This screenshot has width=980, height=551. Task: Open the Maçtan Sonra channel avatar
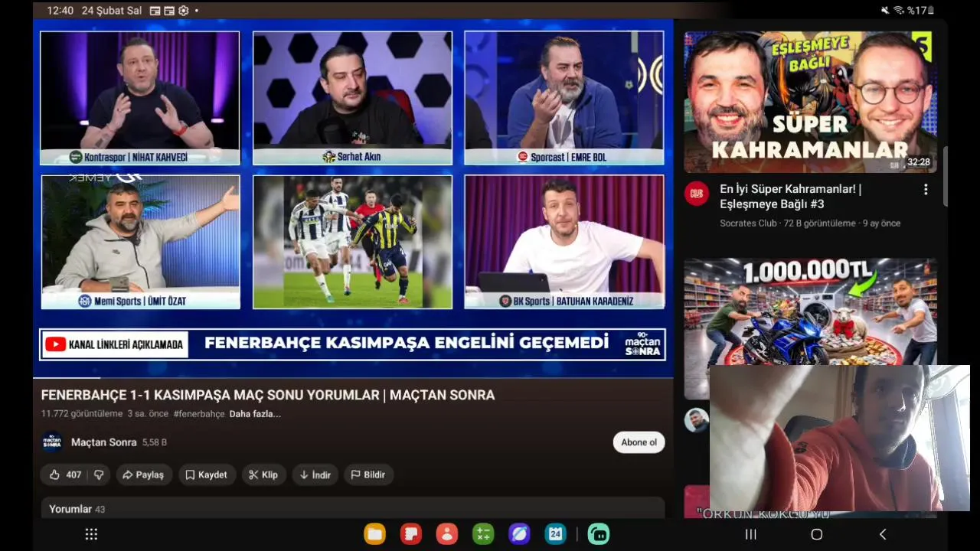(x=52, y=442)
